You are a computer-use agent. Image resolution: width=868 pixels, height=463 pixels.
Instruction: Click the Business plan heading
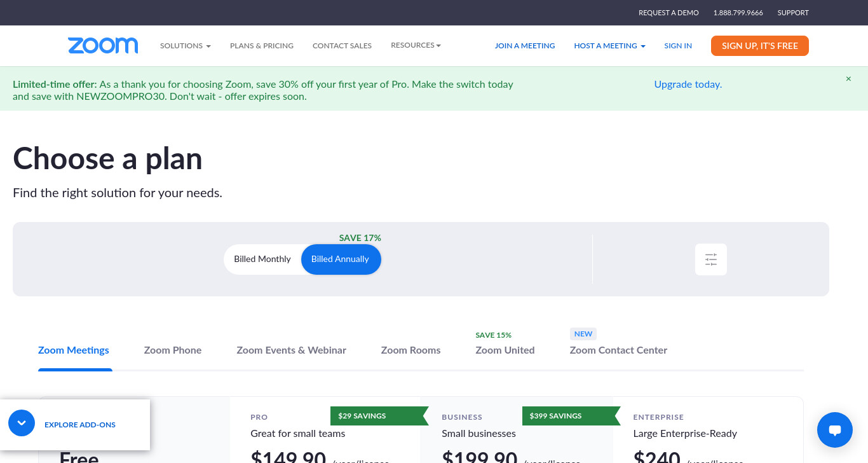[462, 417]
